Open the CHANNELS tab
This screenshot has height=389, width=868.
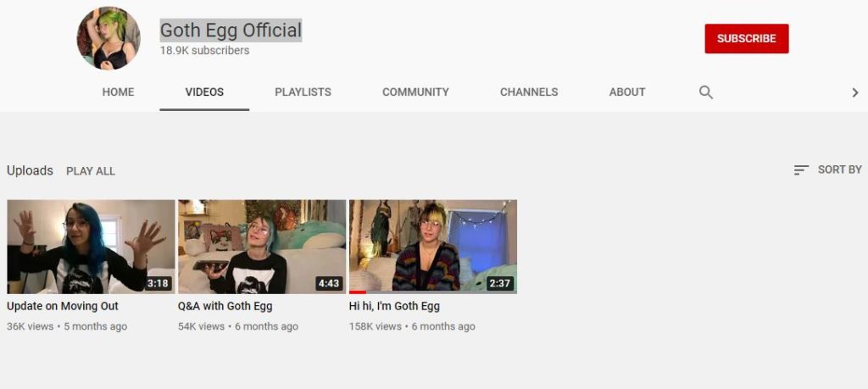(529, 92)
